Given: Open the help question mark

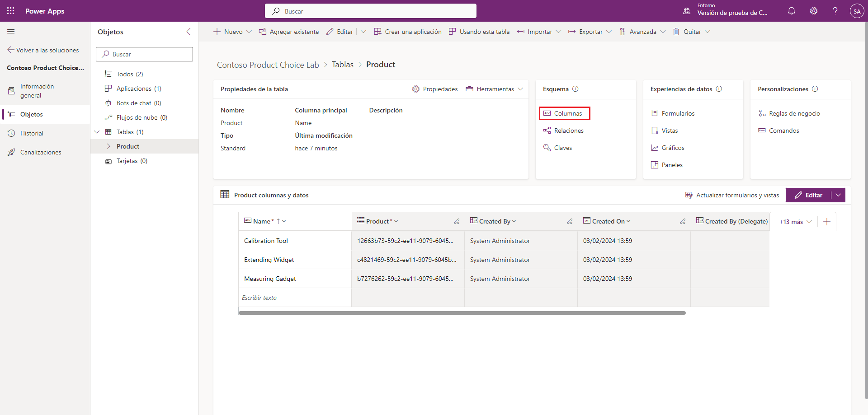Looking at the screenshot, I should click(x=835, y=11).
